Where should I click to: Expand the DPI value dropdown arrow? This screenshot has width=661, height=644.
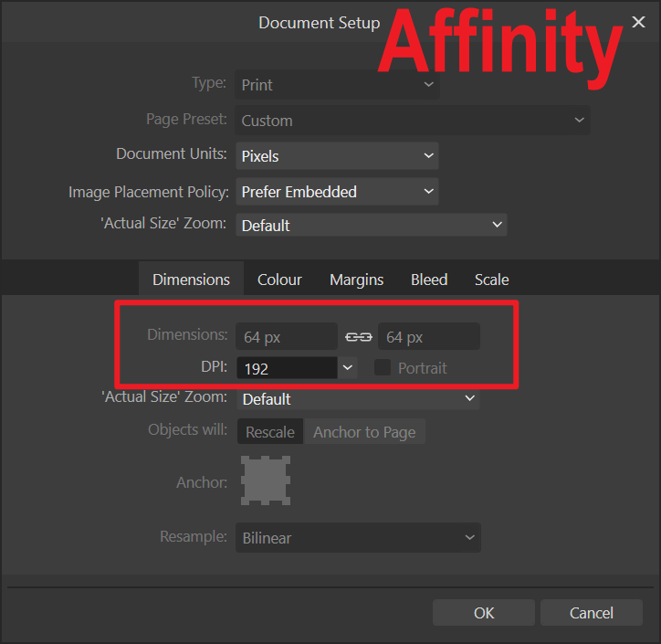[347, 367]
